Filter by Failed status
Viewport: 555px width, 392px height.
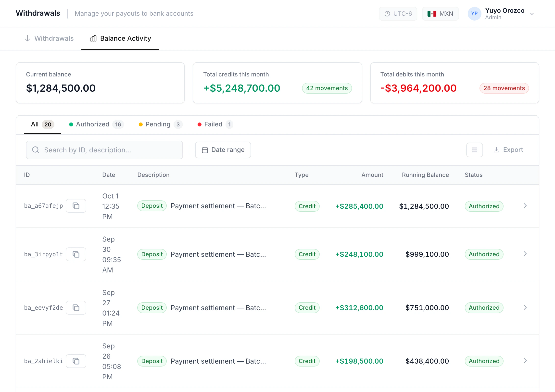click(215, 124)
